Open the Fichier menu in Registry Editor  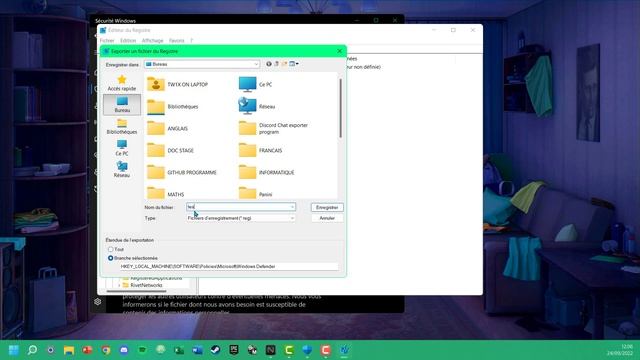(x=107, y=40)
